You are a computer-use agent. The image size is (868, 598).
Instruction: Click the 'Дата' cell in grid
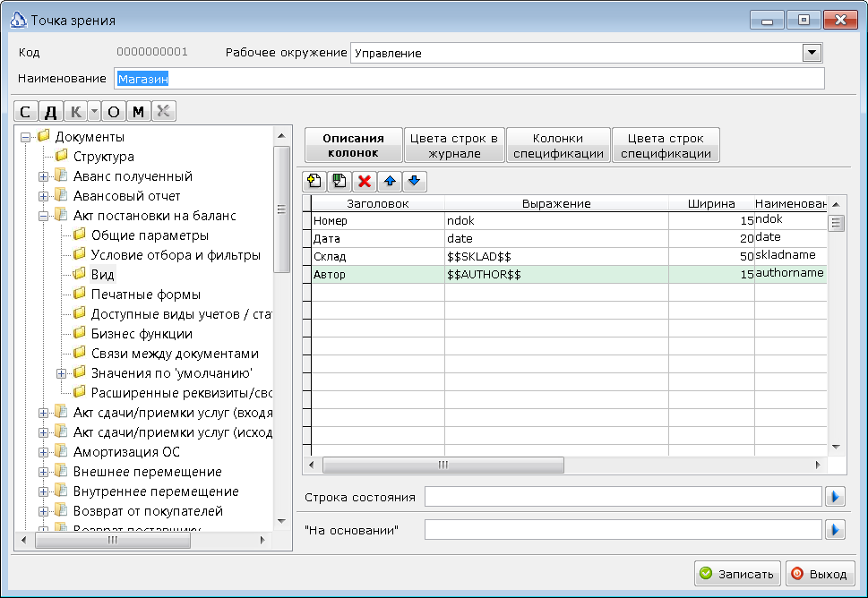tap(378, 238)
